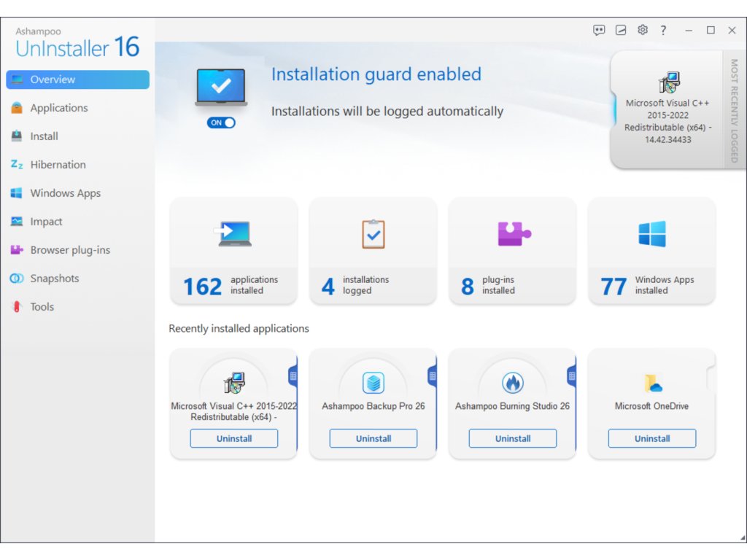Expand Ashampoo Burning Studio 26 log tab

click(571, 376)
